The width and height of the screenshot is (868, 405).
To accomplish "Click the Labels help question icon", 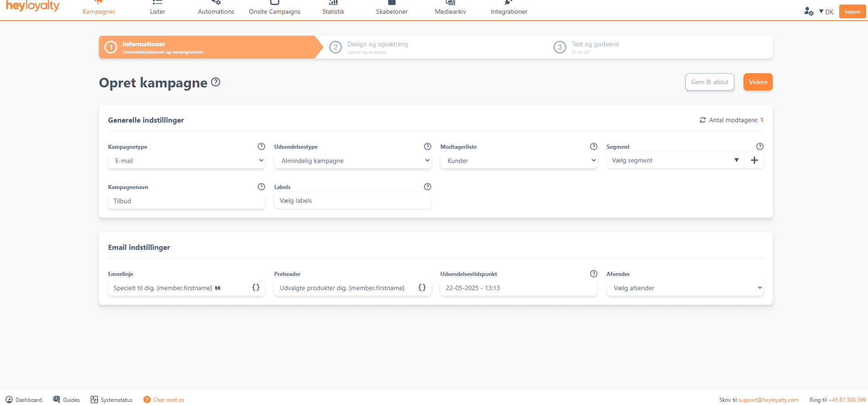I will click(x=428, y=187).
